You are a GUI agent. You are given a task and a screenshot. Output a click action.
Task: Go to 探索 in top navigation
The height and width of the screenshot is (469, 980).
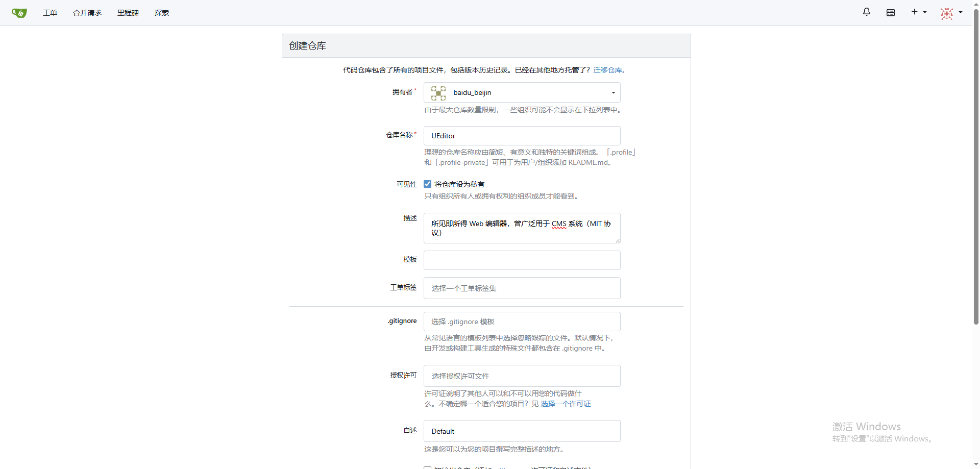162,13
